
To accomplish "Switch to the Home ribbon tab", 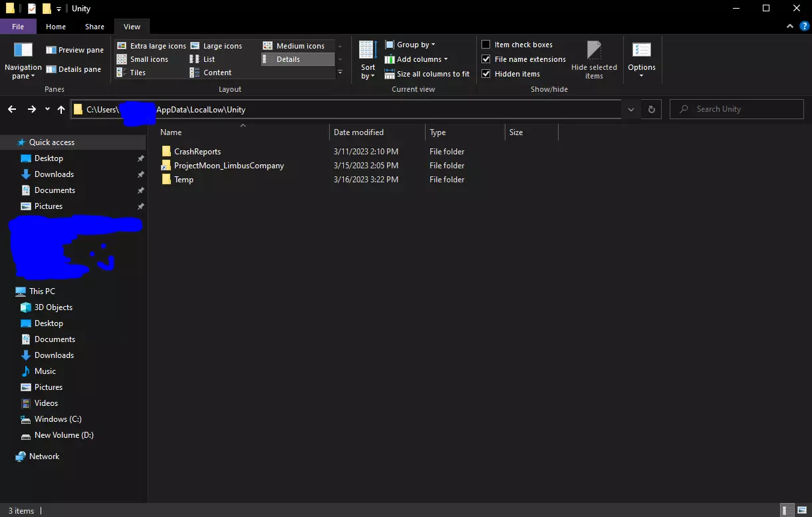I will (x=56, y=27).
